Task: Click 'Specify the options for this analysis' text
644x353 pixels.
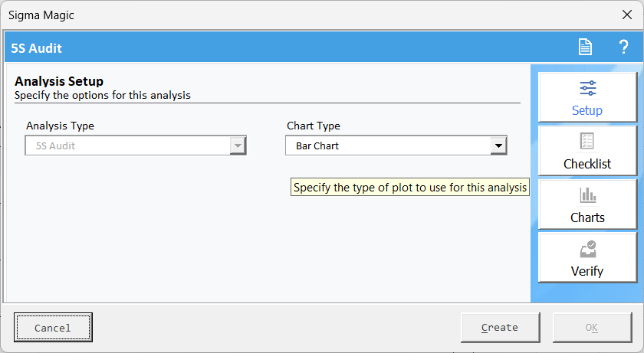Action: tap(103, 95)
